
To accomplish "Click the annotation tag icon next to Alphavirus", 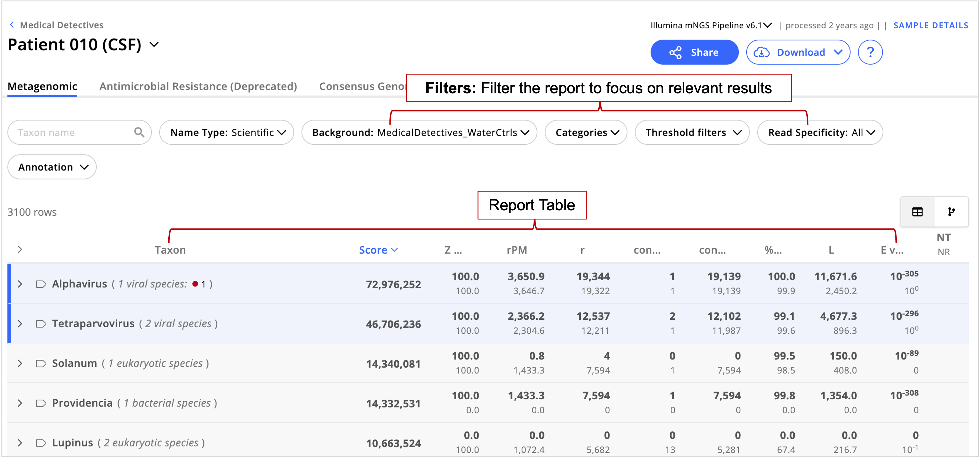I will (x=41, y=284).
